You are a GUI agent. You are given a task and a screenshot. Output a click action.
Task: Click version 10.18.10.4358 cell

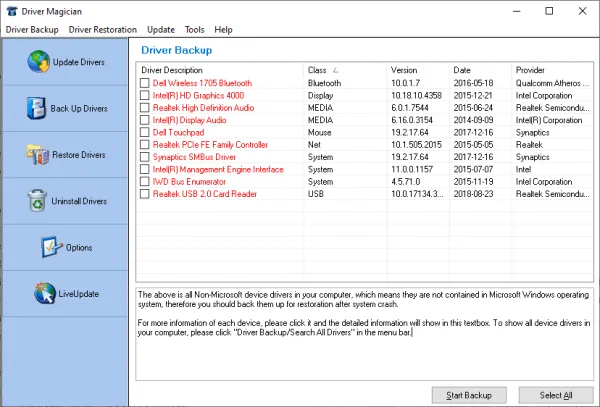[x=416, y=95]
